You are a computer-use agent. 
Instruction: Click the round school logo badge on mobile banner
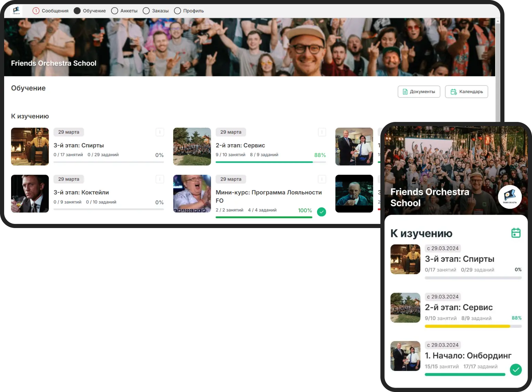510,197
